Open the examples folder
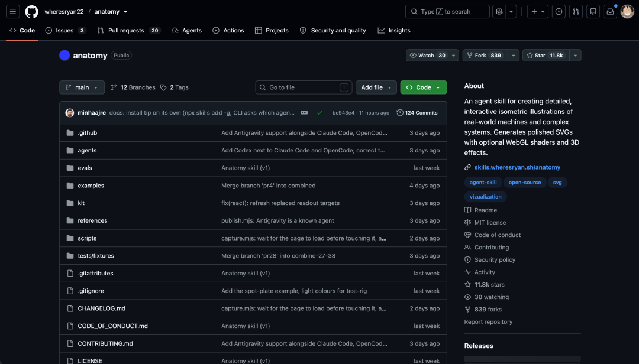This screenshot has width=639, height=364. point(91,186)
